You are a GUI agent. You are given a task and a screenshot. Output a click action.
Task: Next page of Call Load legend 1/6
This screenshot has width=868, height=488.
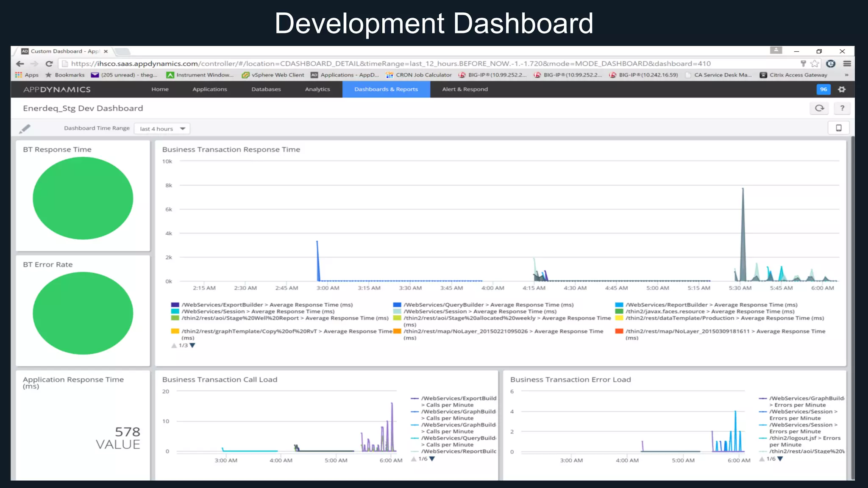(432, 459)
